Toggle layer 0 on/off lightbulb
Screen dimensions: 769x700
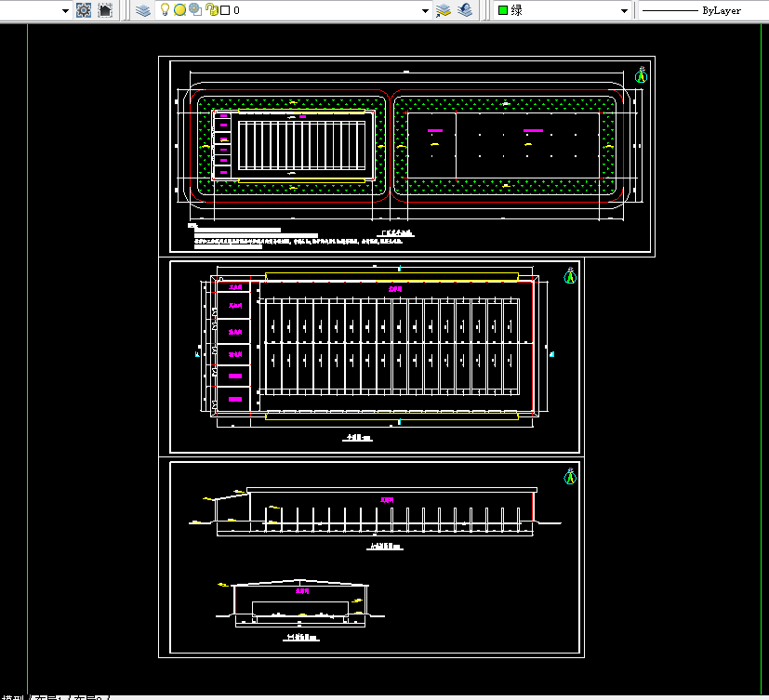(x=166, y=10)
